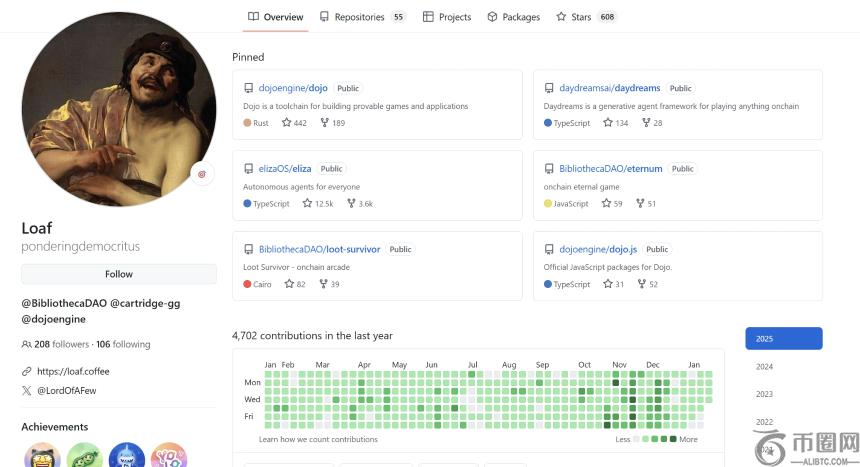The height and width of the screenshot is (467, 860).
Task: Click the star icon of elizaOS/eliza
Action: pyautogui.click(x=307, y=203)
